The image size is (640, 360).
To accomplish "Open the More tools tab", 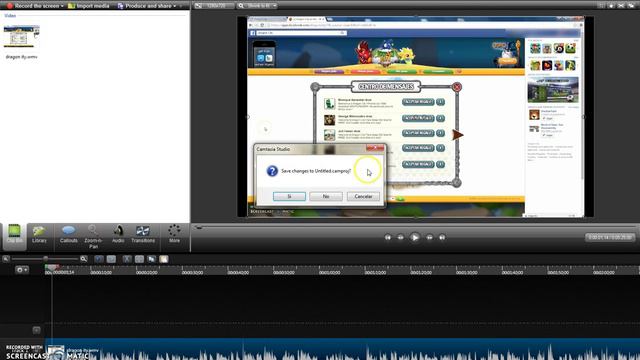I will click(174, 234).
